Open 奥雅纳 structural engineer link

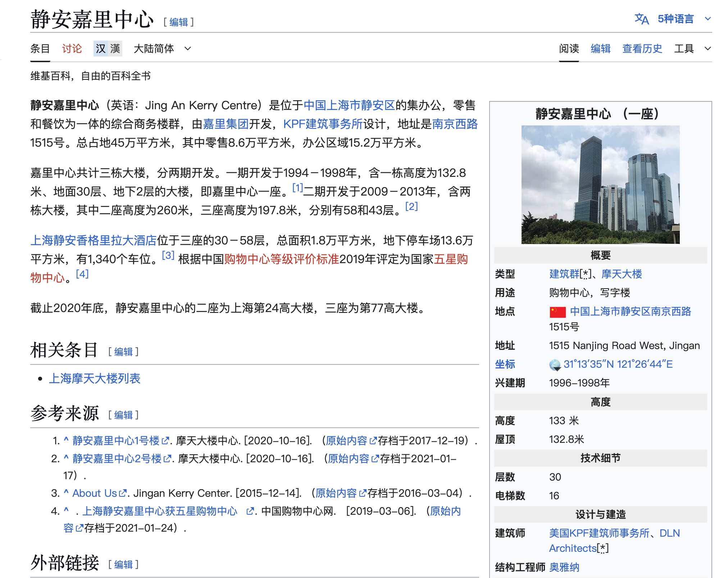[x=564, y=568]
